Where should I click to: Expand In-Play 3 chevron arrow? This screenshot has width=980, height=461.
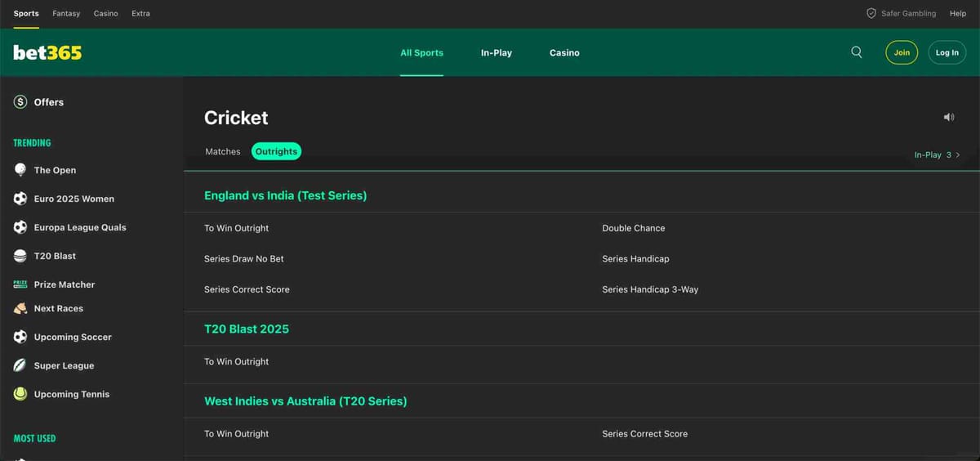[x=958, y=154]
